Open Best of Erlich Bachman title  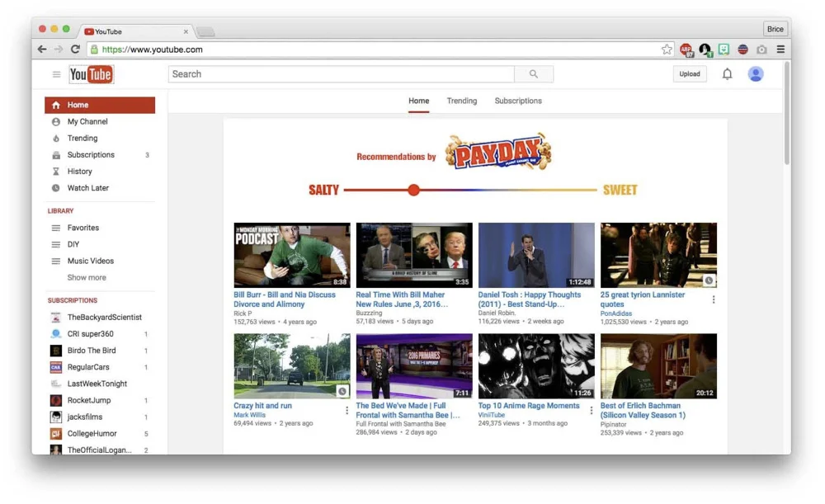[x=643, y=410]
